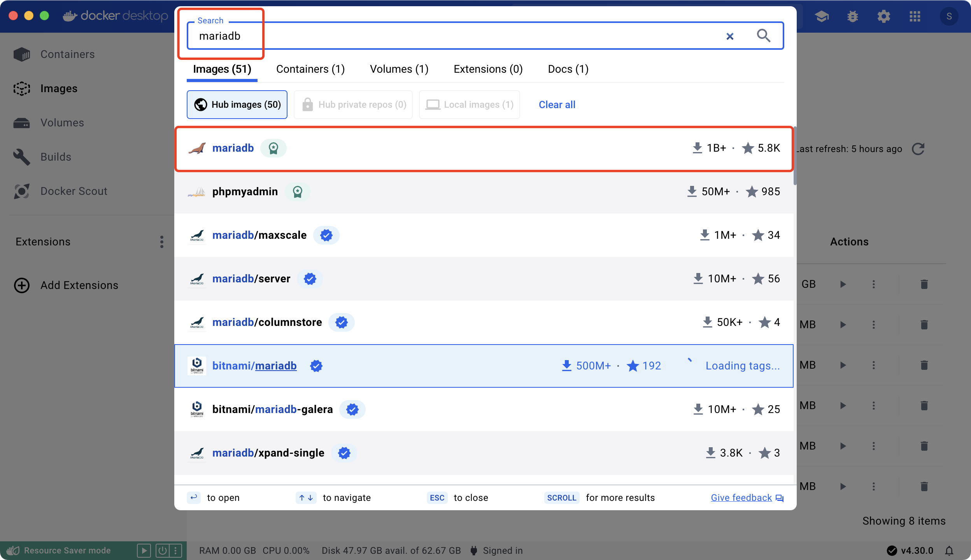Open the apps grid icon
971x560 pixels.
915,16
